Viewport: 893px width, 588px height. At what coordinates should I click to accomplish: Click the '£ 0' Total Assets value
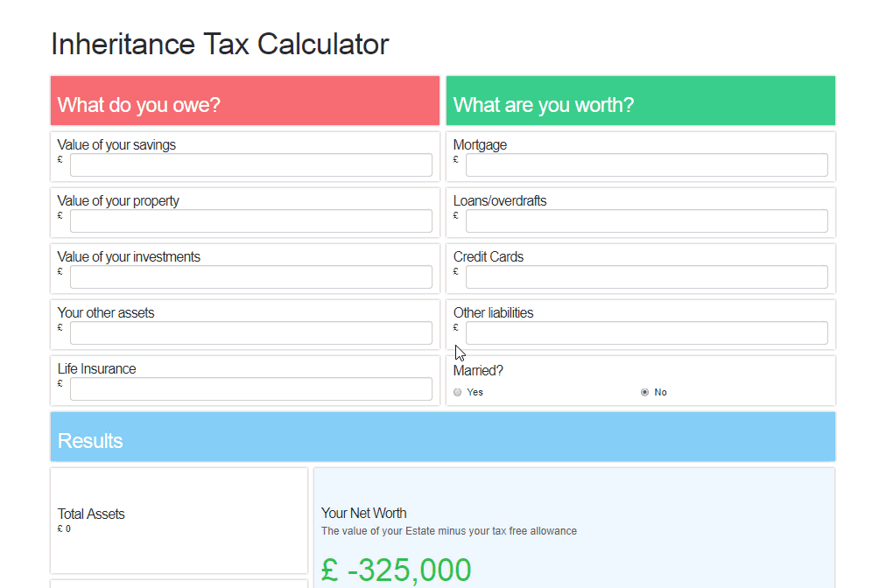point(65,528)
